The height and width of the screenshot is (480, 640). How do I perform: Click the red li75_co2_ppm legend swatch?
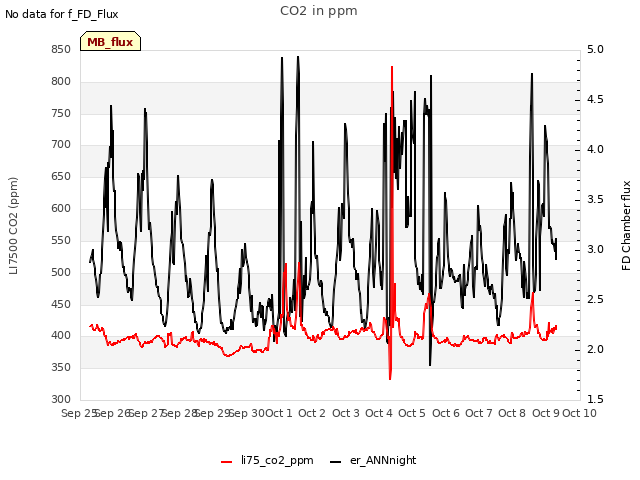227,462
